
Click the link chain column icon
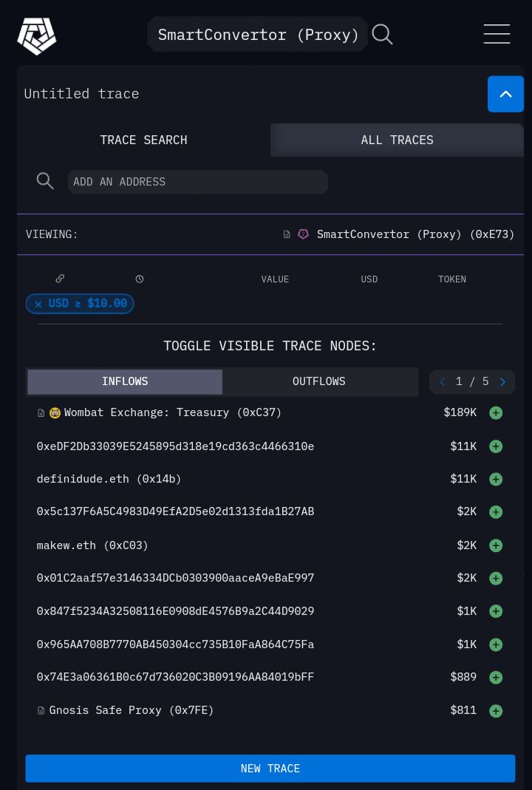coord(60,279)
